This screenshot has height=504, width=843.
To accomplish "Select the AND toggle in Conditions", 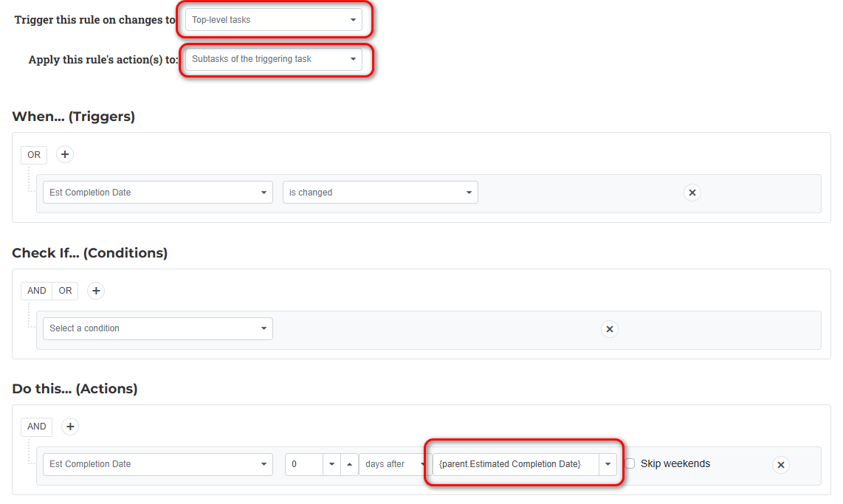I will click(x=37, y=291).
